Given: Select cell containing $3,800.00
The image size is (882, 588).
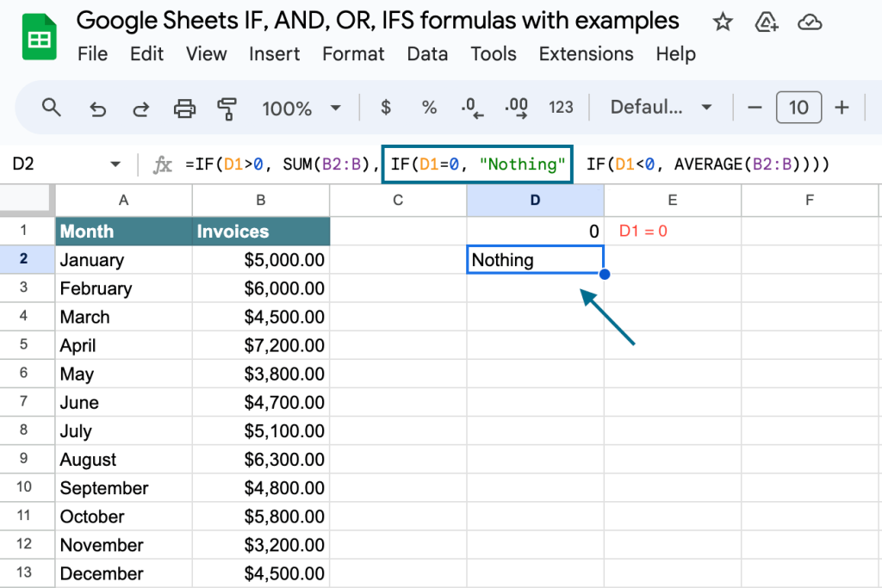Looking at the screenshot, I should tap(261, 374).
